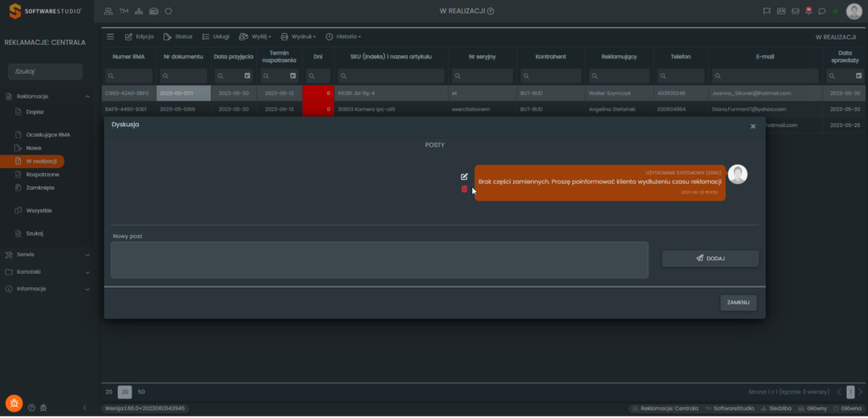
Task: Open the Wydruk dropdown menu
Action: pyautogui.click(x=298, y=36)
